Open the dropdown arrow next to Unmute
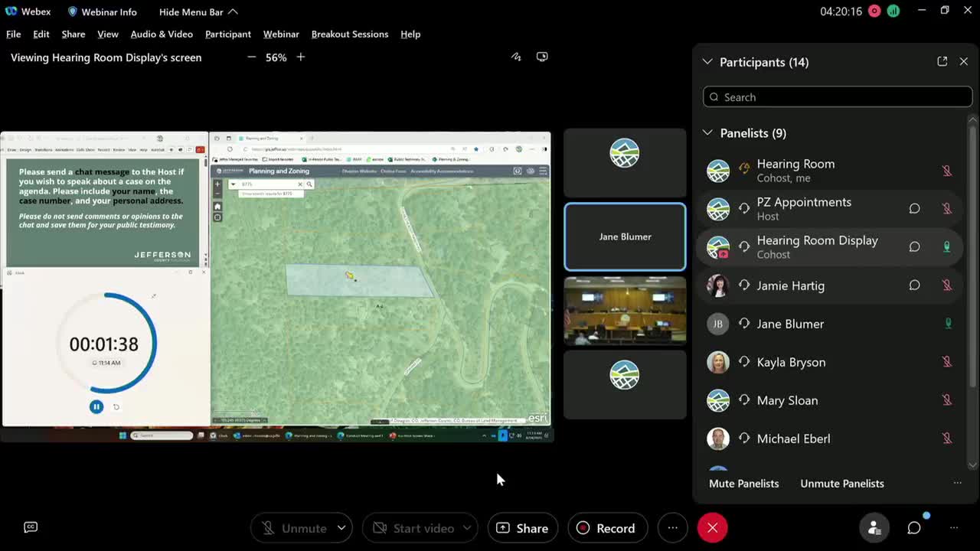 click(341, 528)
